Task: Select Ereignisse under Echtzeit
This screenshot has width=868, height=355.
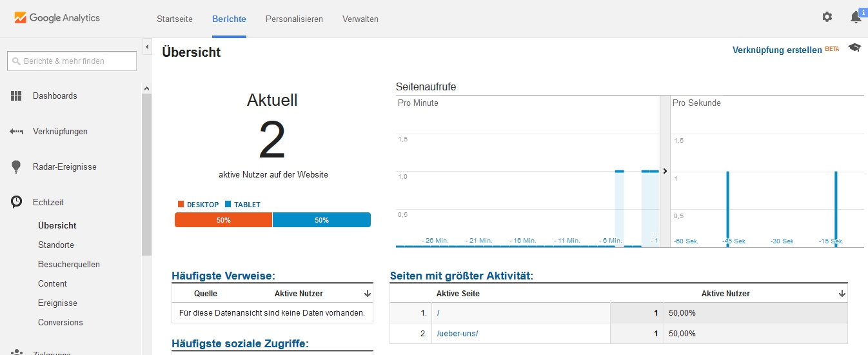Action: (x=57, y=303)
